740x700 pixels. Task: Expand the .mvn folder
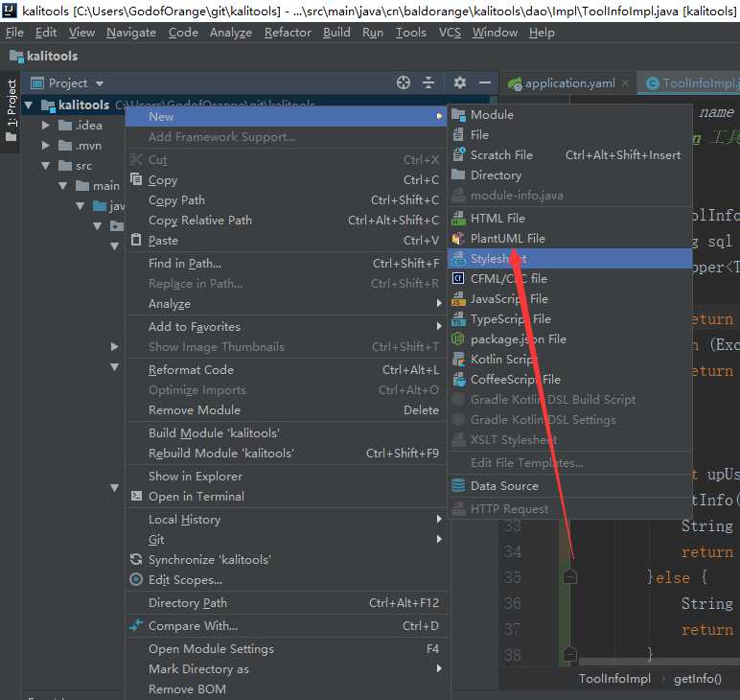(46, 146)
